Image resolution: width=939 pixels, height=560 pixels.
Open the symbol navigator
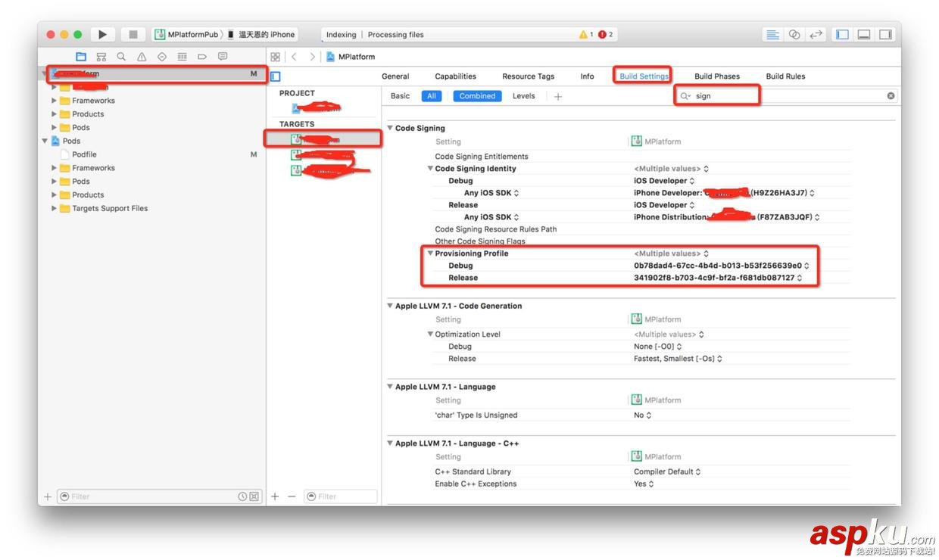pyautogui.click(x=101, y=57)
